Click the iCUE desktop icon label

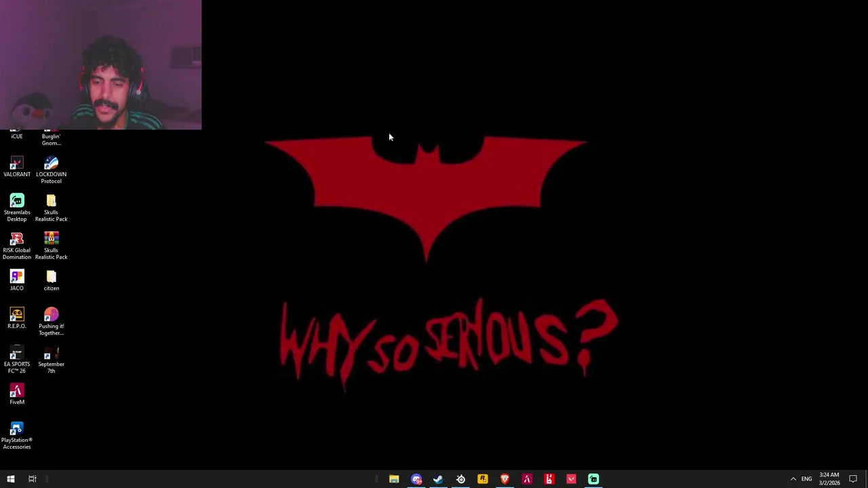pyautogui.click(x=17, y=136)
